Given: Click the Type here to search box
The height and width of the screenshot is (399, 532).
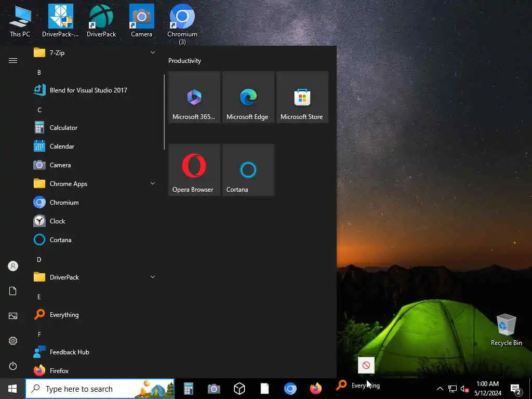Looking at the screenshot, I should tap(100, 389).
